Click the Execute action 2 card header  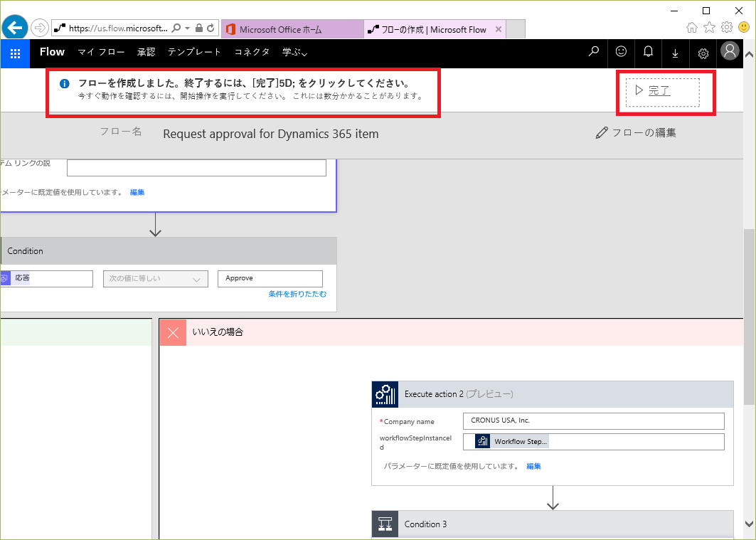pos(553,394)
